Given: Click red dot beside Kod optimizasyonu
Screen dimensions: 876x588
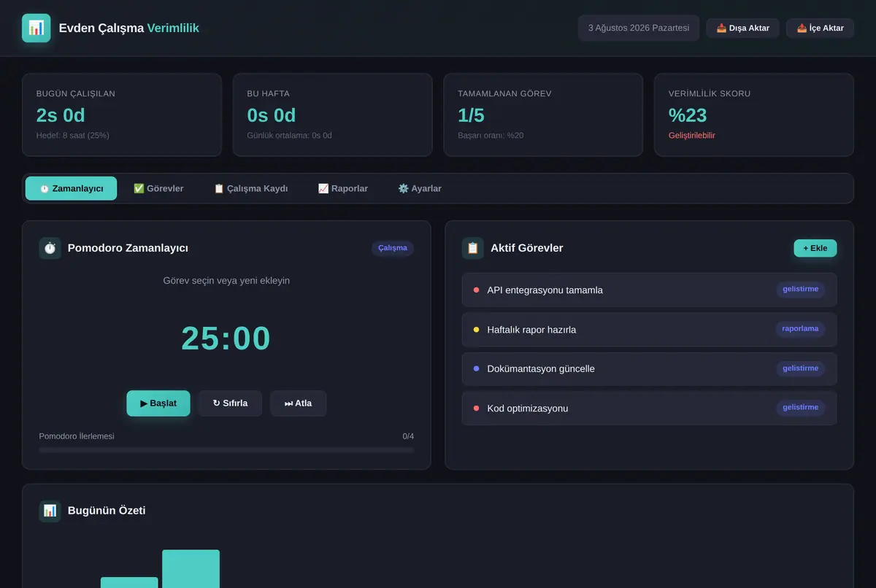Looking at the screenshot, I should (477, 409).
